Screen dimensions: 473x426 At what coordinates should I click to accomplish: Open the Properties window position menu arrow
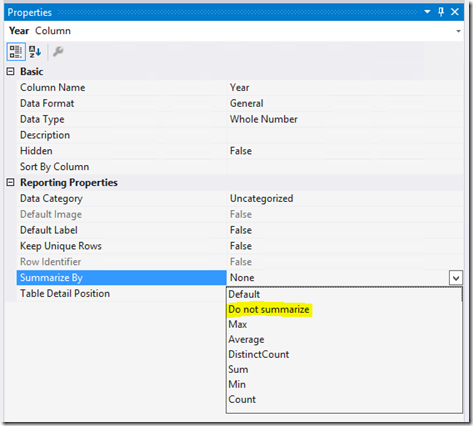tap(427, 12)
